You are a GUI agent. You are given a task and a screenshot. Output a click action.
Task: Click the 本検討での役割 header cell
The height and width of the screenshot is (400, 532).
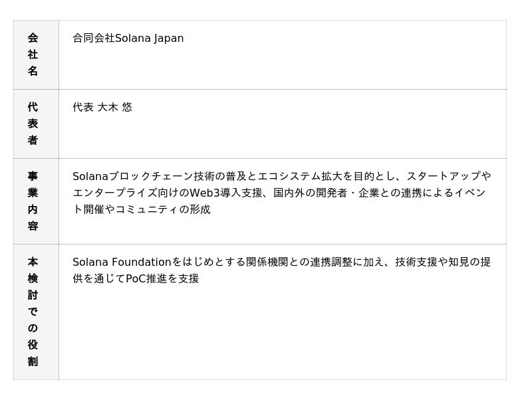point(33,312)
